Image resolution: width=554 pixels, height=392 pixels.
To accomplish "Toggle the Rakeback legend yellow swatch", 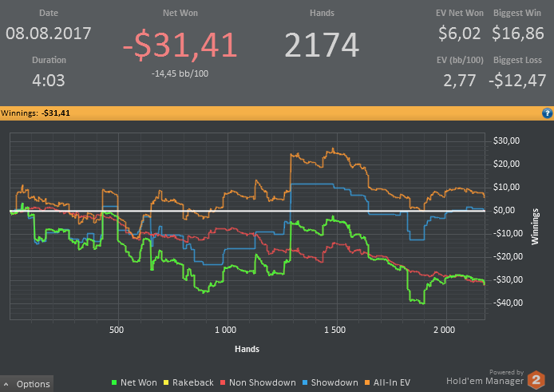I will click(166, 382).
